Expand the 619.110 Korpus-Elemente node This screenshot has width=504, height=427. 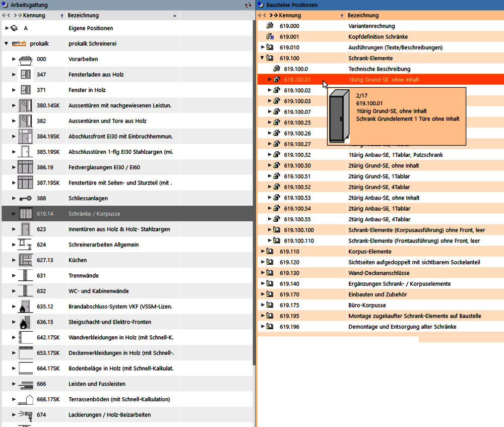(x=263, y=252)
